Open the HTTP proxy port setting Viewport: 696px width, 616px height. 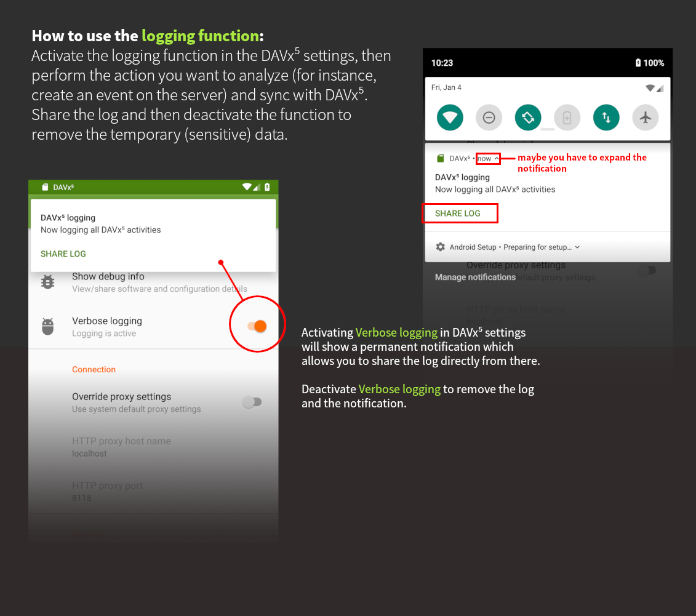coord(153,491)
